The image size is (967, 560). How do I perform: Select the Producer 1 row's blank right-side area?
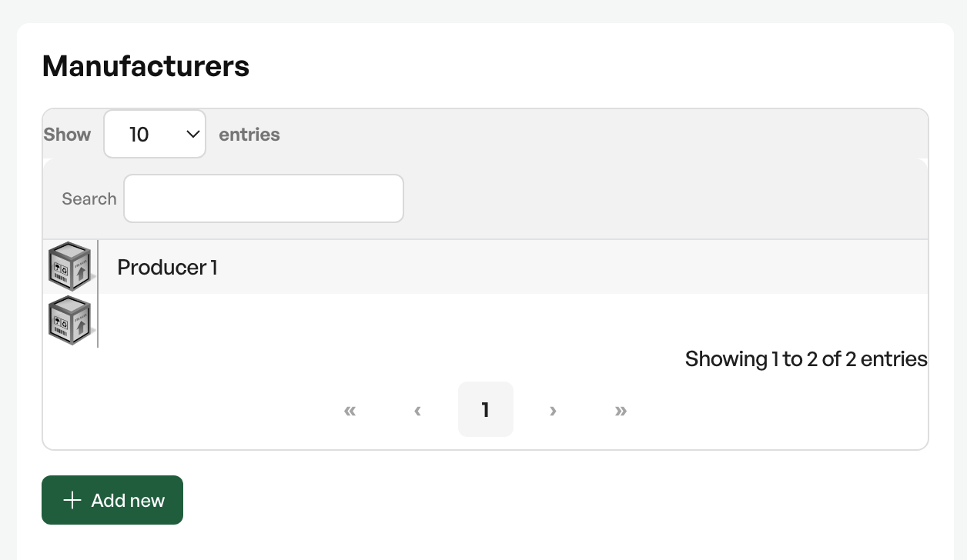coord(573,267)
